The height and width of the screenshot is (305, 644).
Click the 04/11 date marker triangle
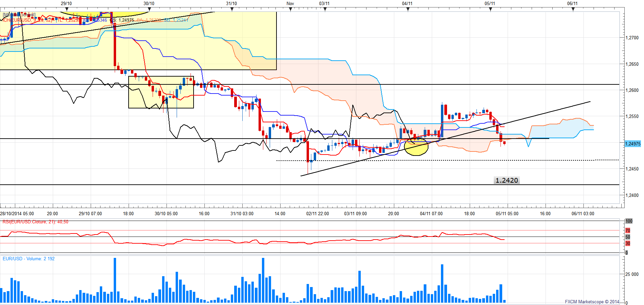click(x=408, y=9)
